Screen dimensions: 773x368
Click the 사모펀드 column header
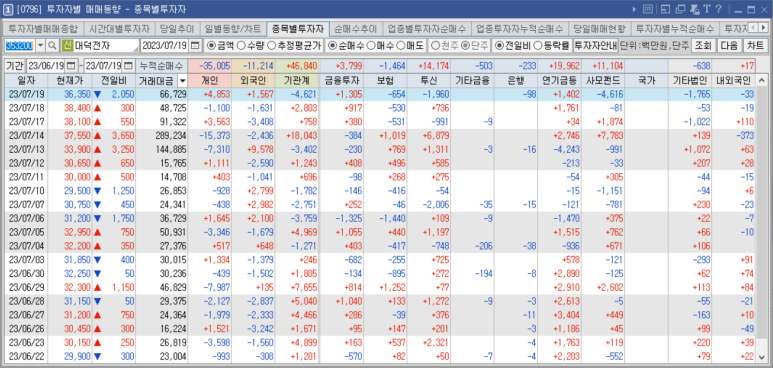click(602, 81)
